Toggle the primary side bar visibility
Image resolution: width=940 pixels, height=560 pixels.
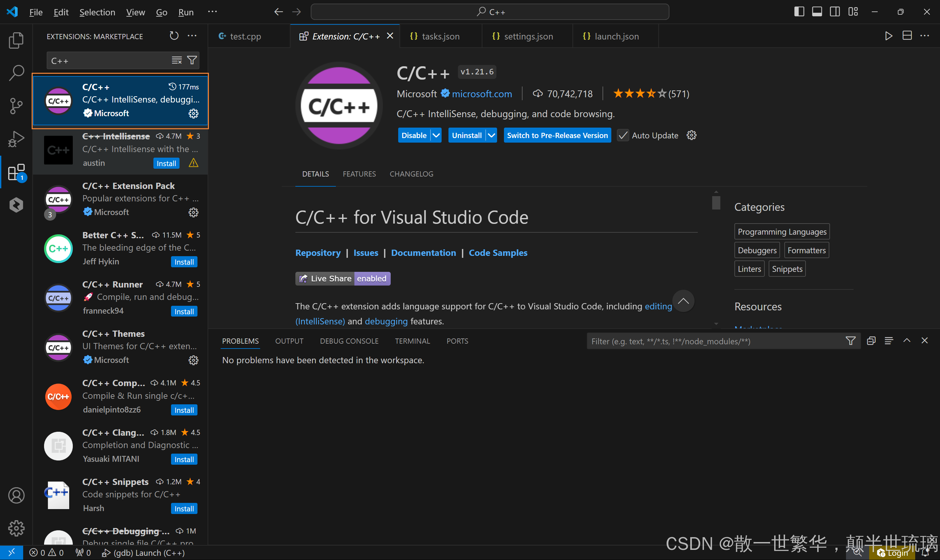coord(799,12)
